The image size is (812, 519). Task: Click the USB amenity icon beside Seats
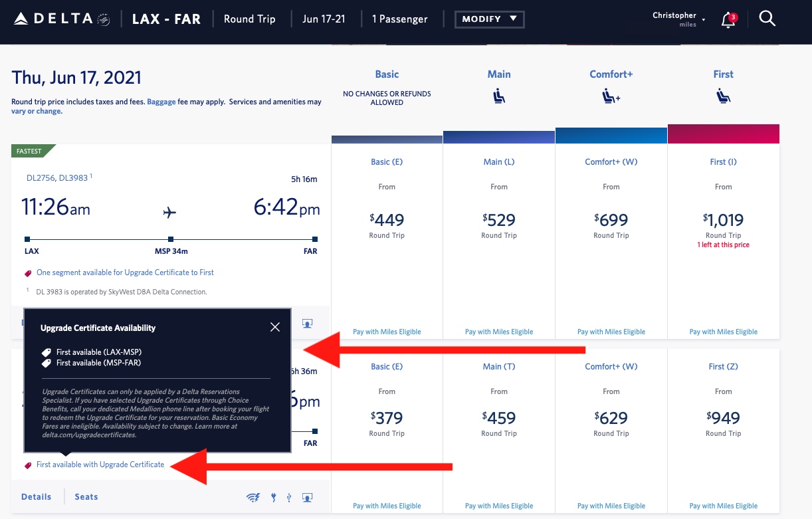(288, 497)
